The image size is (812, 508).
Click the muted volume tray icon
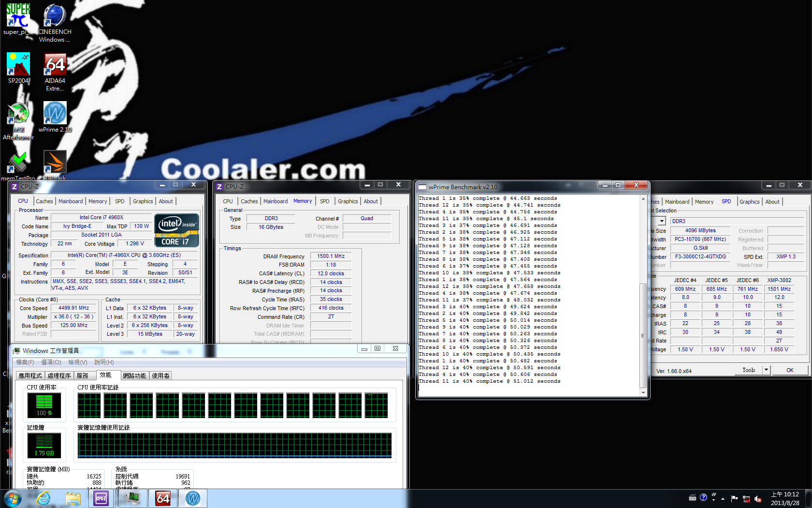(758, 499)
